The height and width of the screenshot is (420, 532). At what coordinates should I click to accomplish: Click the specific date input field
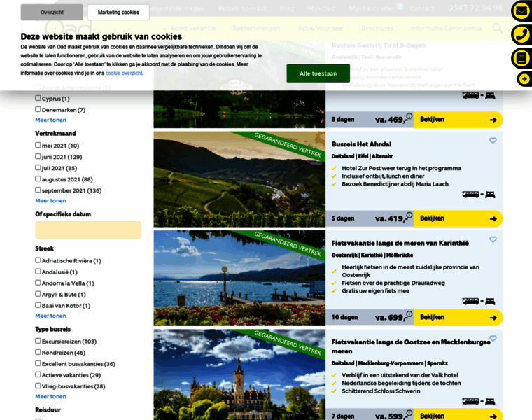[x=88, y=230]
